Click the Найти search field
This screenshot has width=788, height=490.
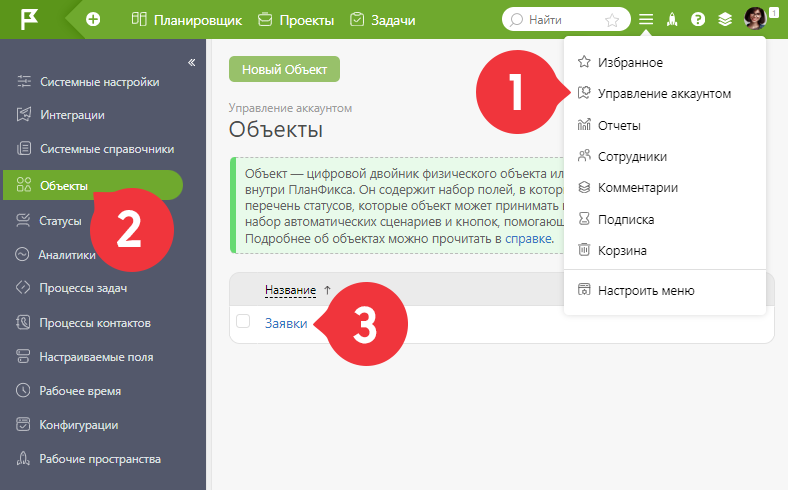[566, 20]
